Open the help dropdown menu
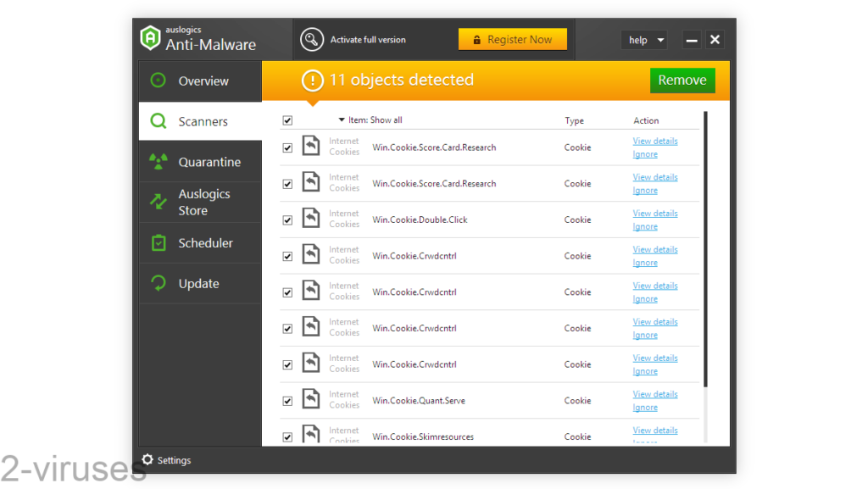The height and width of the screenshot is (489, 868). pos(644,39)
